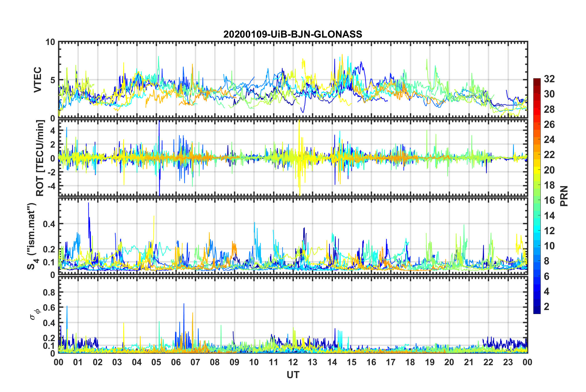Click colorbar tick label 24

pos(549,140)
